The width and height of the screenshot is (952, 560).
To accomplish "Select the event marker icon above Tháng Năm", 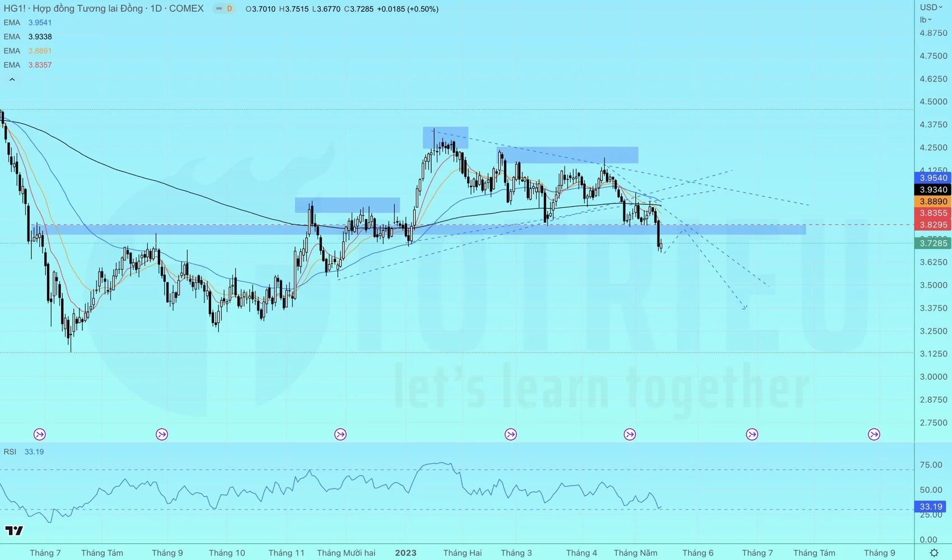I will pyautogui.click(x=630, y=435).
